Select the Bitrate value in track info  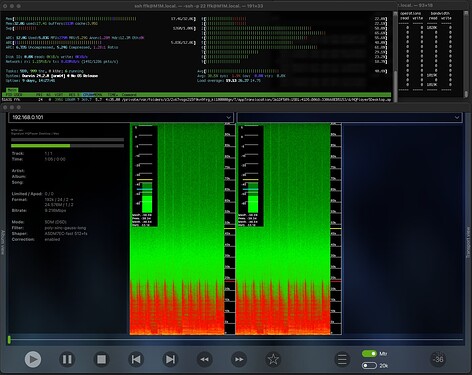point(55,211)
